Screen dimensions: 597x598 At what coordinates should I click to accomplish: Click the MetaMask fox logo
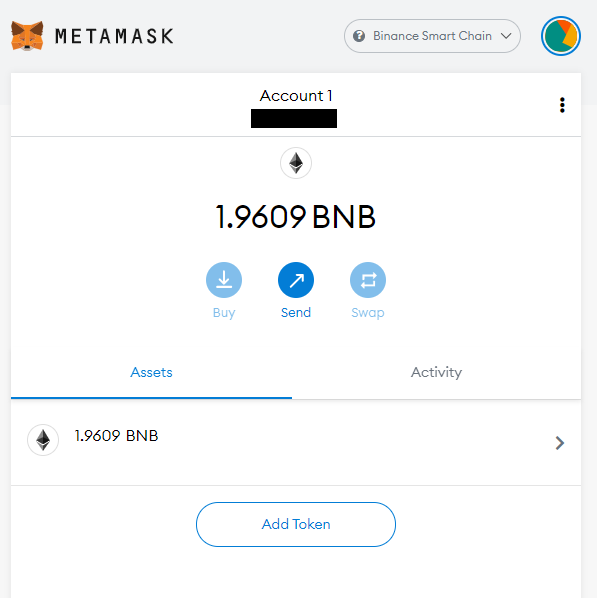[27, 36]
